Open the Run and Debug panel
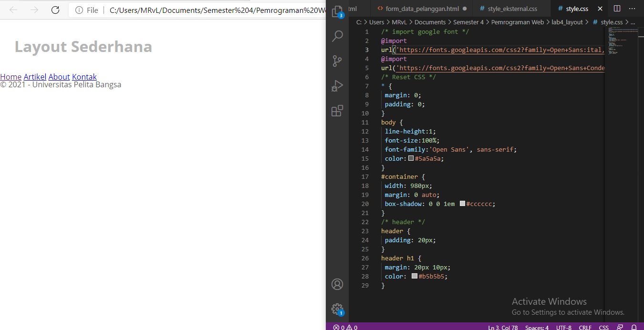Viewport: 644px width, 330px height. point(338,86)
